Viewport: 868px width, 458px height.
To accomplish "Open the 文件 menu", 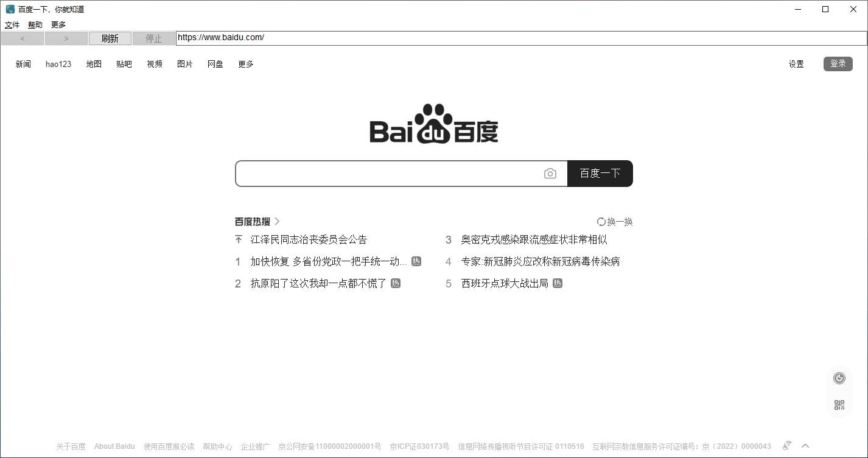I will point(12,25).
